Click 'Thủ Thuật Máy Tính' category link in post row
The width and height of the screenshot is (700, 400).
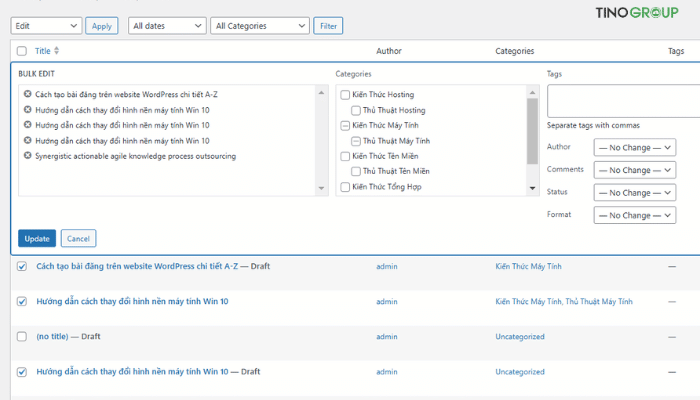(599, 302)
